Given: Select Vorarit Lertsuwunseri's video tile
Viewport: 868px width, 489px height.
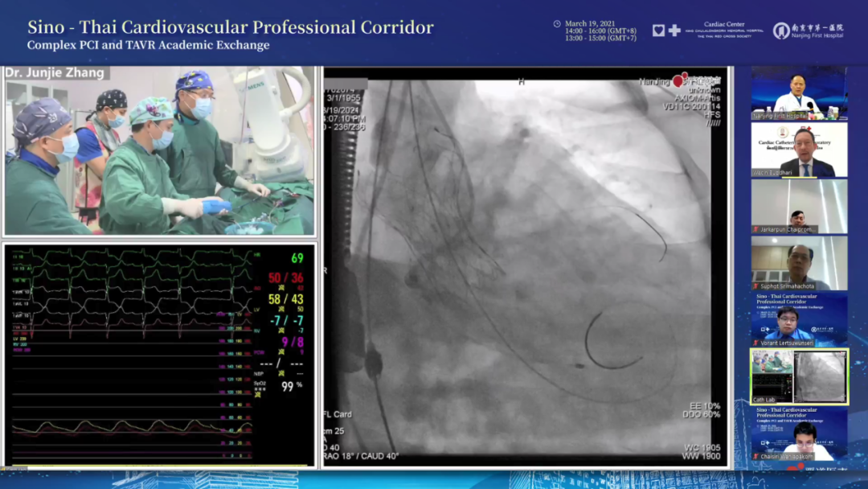Looking at the screenshot, I should pyautogui.click(x=799, y=319).
